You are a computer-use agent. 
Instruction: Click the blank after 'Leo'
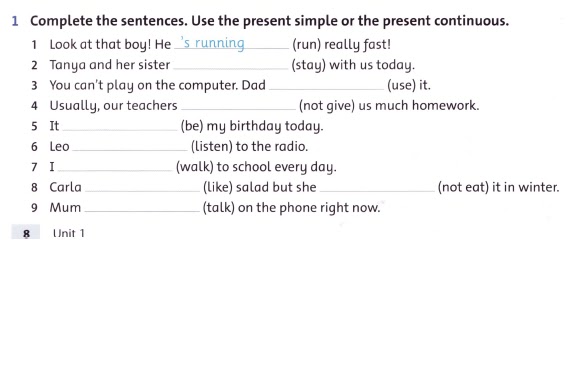coord(130,147)
